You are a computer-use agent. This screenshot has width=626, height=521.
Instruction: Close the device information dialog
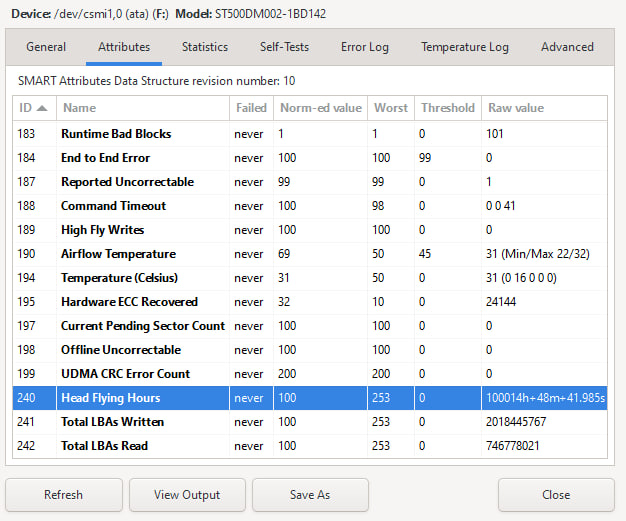(556, 494)
